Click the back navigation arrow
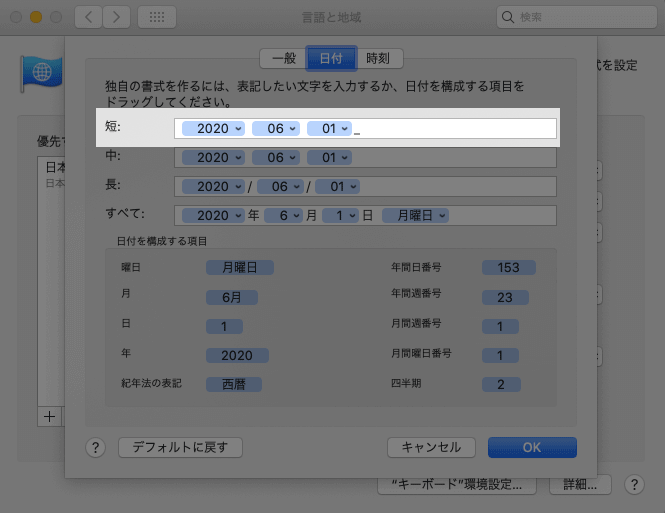Viewport: 665px width, 513px height. coord(89,17)
